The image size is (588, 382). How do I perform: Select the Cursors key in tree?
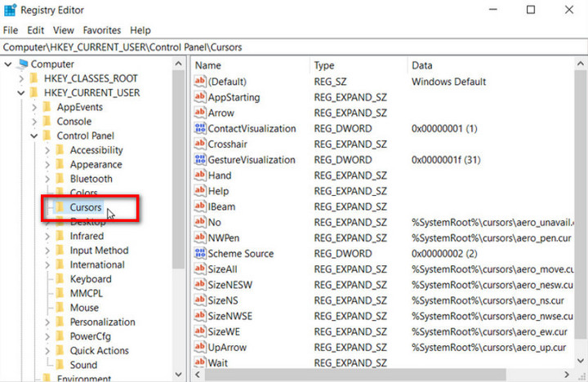pos(86,207)
